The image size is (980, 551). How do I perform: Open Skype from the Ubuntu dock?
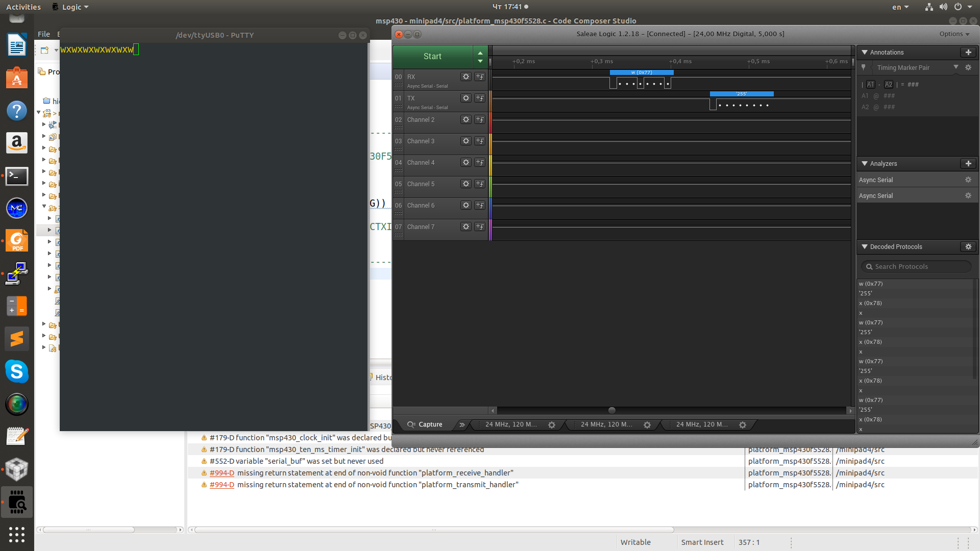(17, 371)
